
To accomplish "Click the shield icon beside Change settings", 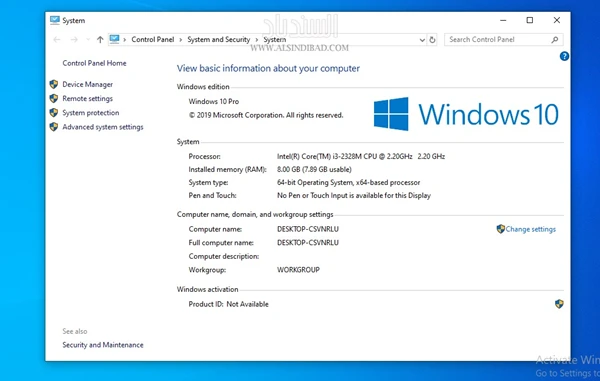I will [501, 229].
